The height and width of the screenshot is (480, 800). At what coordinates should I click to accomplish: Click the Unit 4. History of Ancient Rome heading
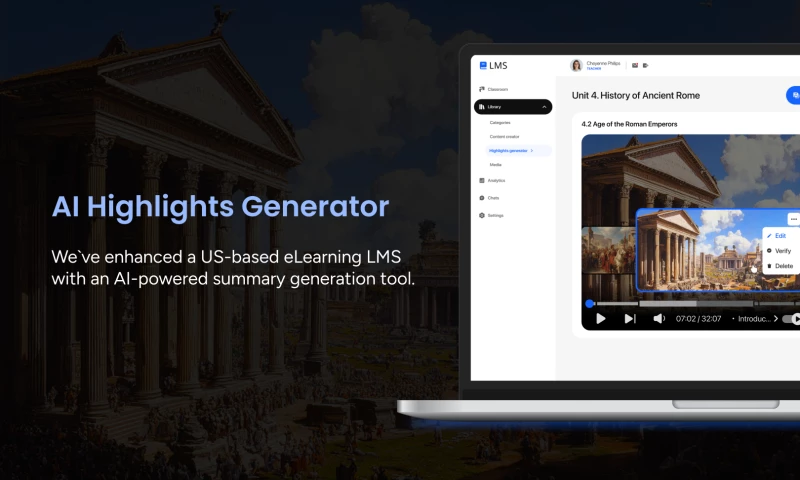pos(636,95)
